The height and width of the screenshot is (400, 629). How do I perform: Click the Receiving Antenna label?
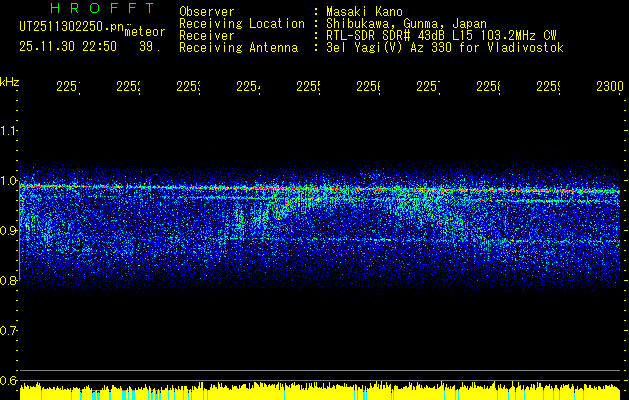pyautogui.click(x=238, y=48)
